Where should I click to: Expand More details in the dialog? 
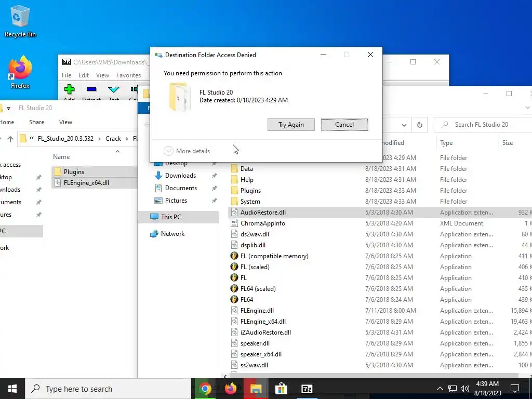point(187,151)
